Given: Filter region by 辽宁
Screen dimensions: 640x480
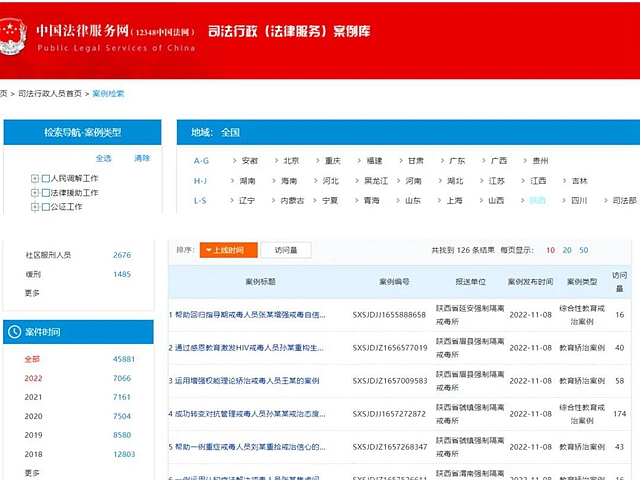Looking at the screenshot, I should (x=247, y=200).
